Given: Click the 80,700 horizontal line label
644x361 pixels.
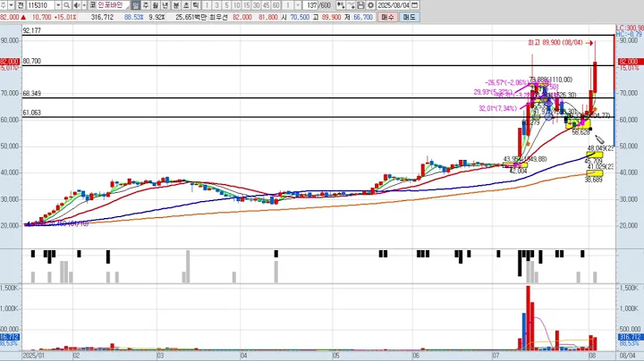Looking at the screenshot, I should pos(32,61).
